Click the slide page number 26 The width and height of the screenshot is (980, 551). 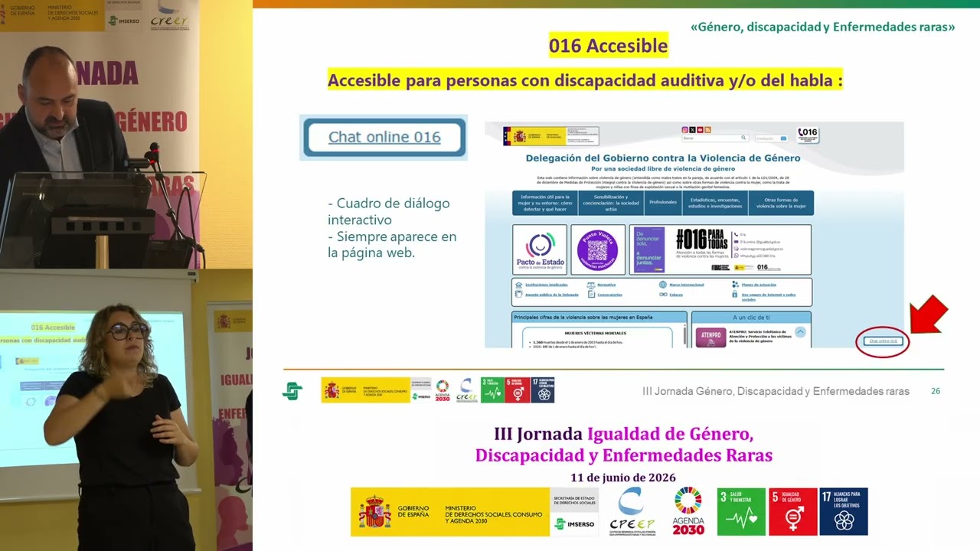point(936,391)
